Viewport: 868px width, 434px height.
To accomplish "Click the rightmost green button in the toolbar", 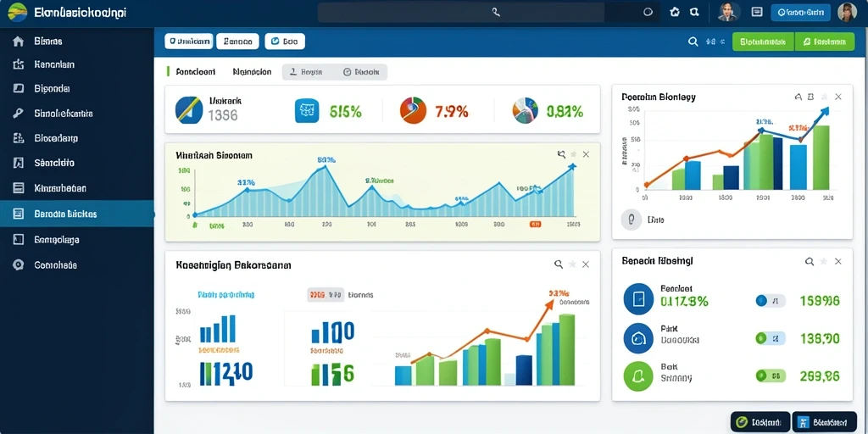I will pyautogui.click(x=824, y=42).
